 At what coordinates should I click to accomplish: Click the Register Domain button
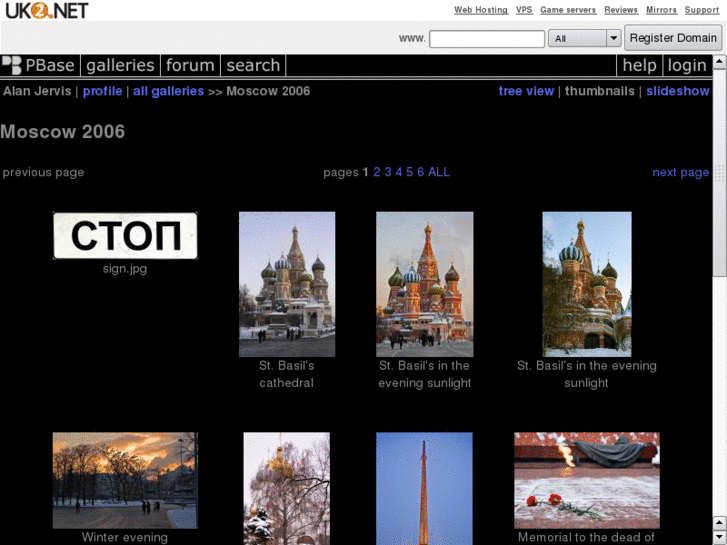pyautogui.click(x=673, y=38)
